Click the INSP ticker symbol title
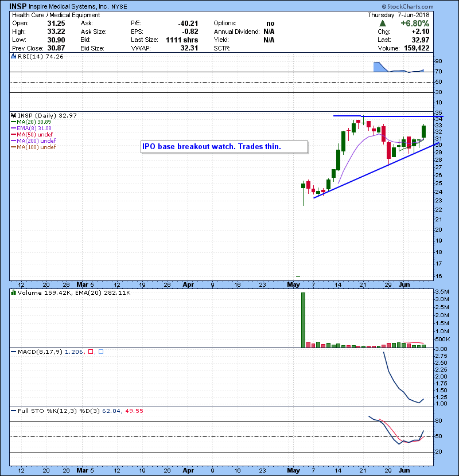Image resolution: width=459 pixels, height=476 pixels. click(18, 6)
